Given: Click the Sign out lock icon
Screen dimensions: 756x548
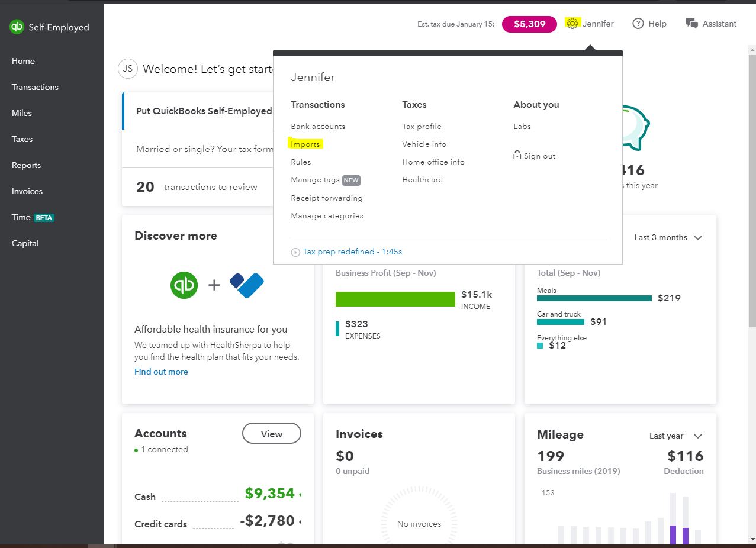Looking at the screenshot, I should [517, 156].
